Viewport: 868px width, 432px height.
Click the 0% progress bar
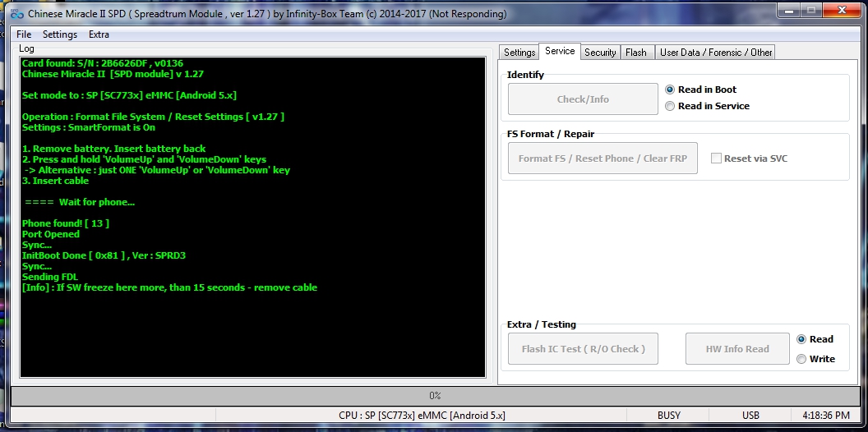pos(435,396)
